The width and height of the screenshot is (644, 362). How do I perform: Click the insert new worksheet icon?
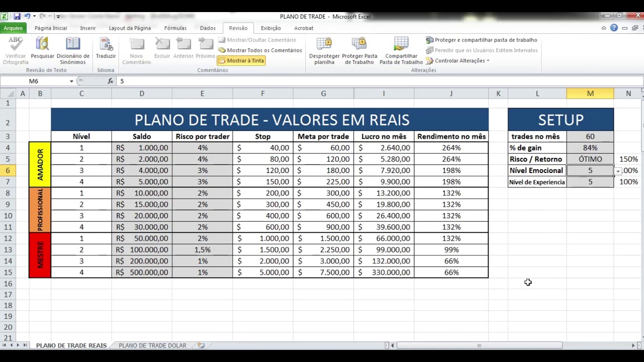click(201, 345)
